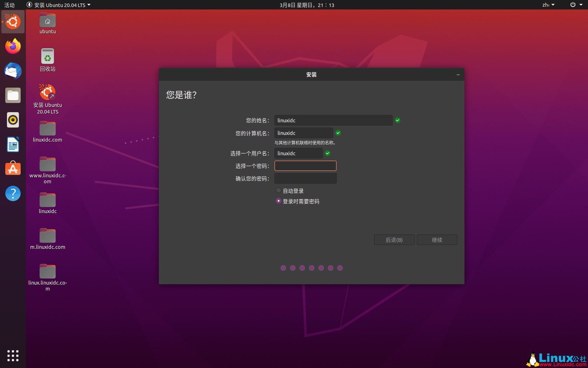
Task: Launch Thunderbird mail client
Action: pos(13,71)
